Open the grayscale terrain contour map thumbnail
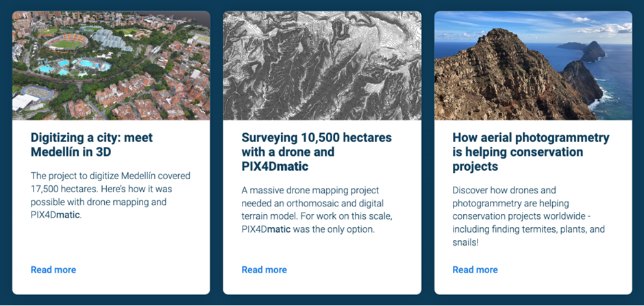 (x=322, y=65)
